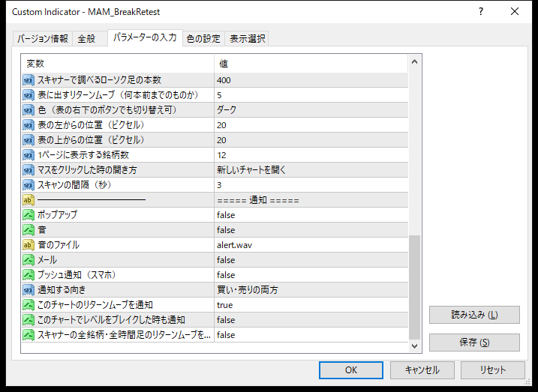This screenshot has width=538, height=392.
Task: Open the 表示選択 tab
Action: [x=247, y=39]
